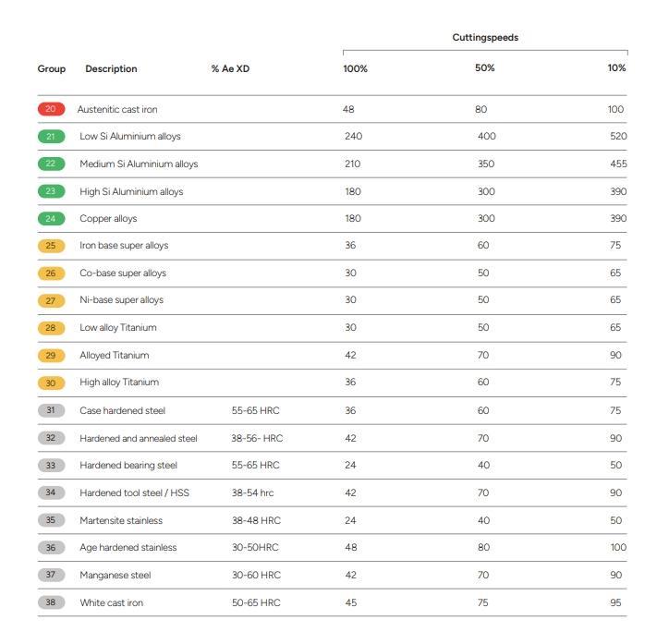Click the Austenitic cast iron description
The height and width of the screenshot is (644, 669).
(117, 109)
